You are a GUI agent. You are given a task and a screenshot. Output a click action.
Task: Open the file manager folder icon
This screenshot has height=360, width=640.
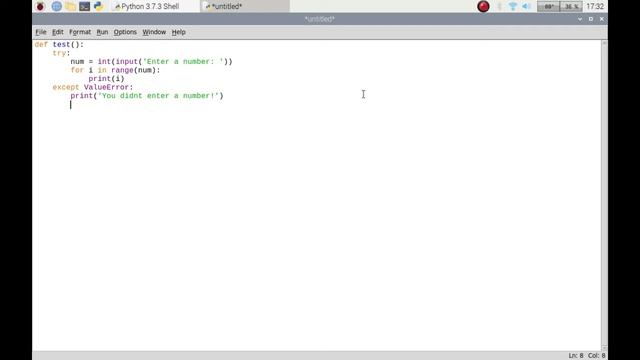pyautogui.click(x=71, y=7)
